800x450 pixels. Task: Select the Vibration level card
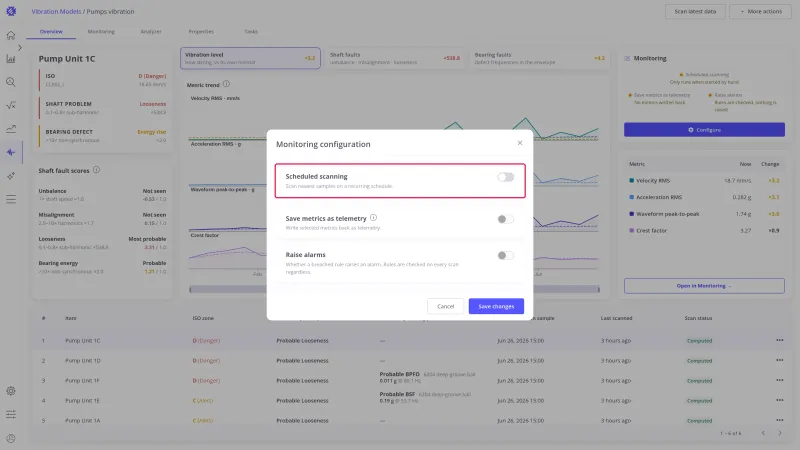coord(250,58)
